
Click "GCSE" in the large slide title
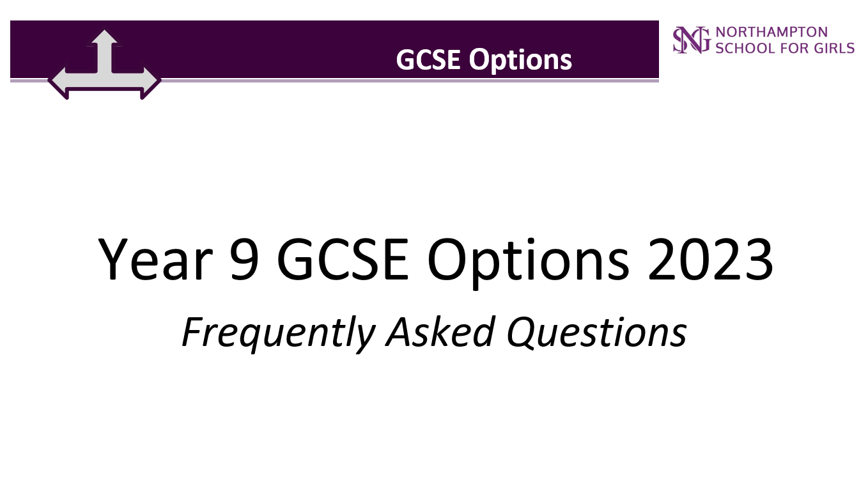pos(344,260)
